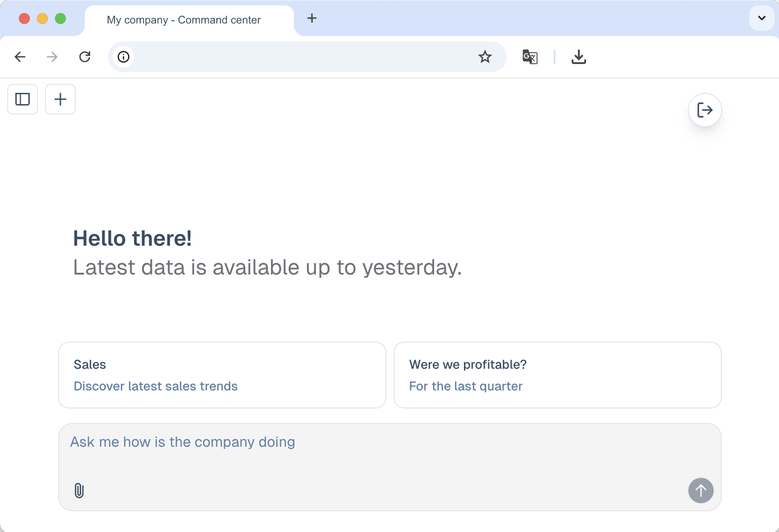Click the Discover latest sales trends link
Screen dimensions: 779x532
click(156, 386)
